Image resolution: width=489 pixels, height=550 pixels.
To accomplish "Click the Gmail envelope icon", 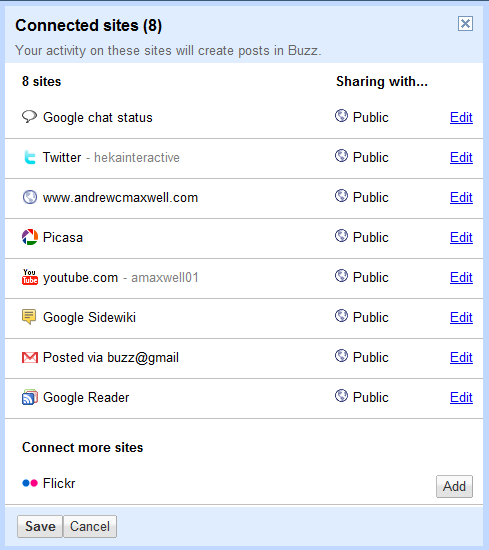I will pos(30,357).
